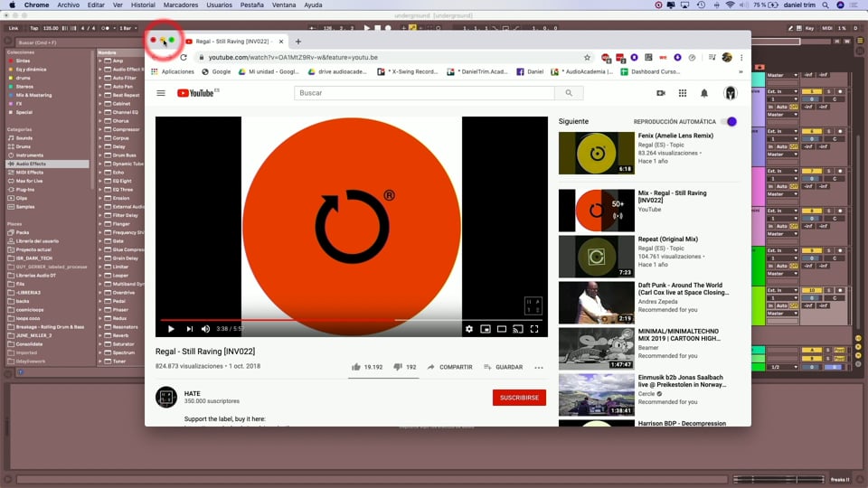Click the COMPARTIR share button
868x488 pixels.
[x=449, y=367]
